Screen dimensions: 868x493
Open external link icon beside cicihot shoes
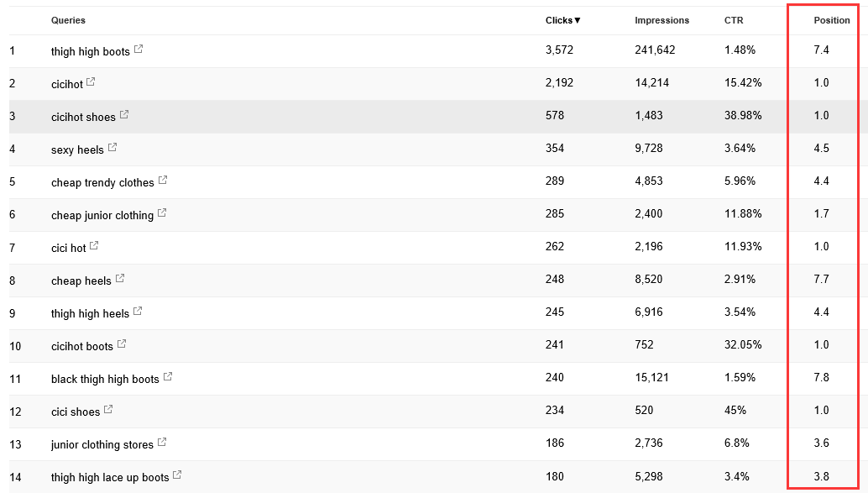click(x=124, y=115)
